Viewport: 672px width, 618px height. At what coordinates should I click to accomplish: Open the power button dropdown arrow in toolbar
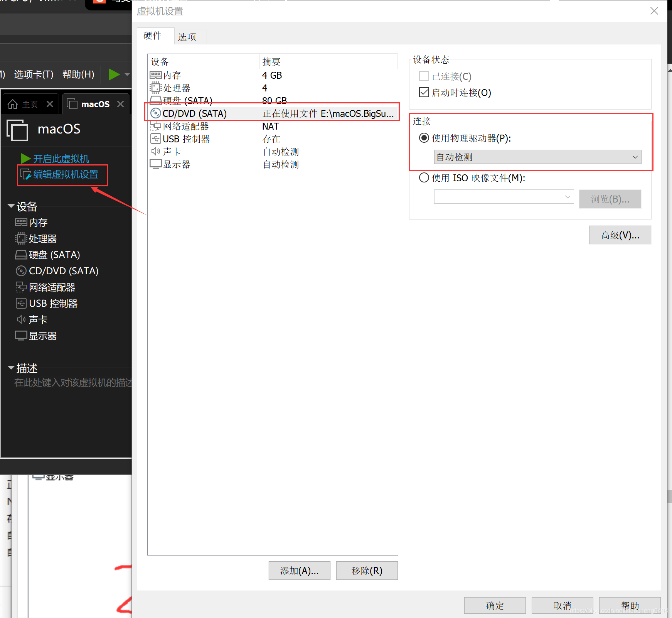(x=127, y=74)
